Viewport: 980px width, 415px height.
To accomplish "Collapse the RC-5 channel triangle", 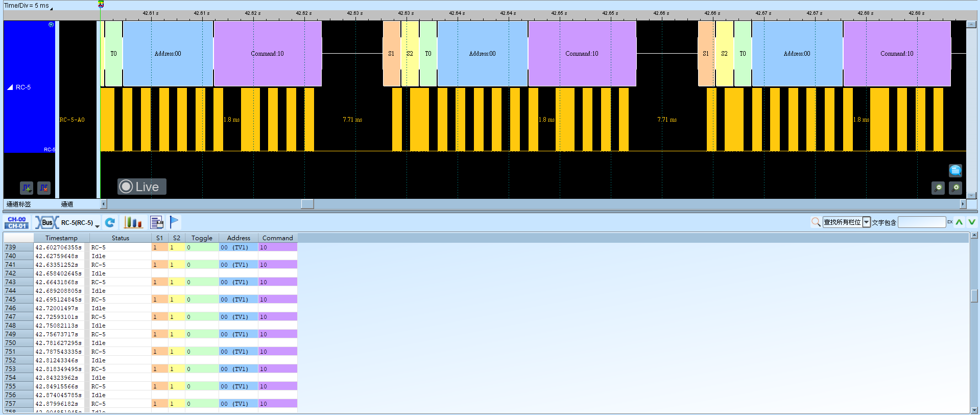I will 10,87.
